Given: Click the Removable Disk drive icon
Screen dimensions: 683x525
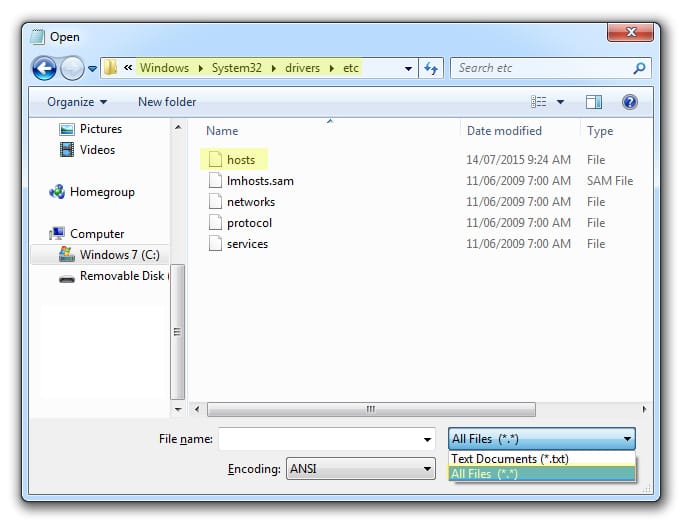Looking at the screenshot, I should pyautogui.click(x=67, y=279).
